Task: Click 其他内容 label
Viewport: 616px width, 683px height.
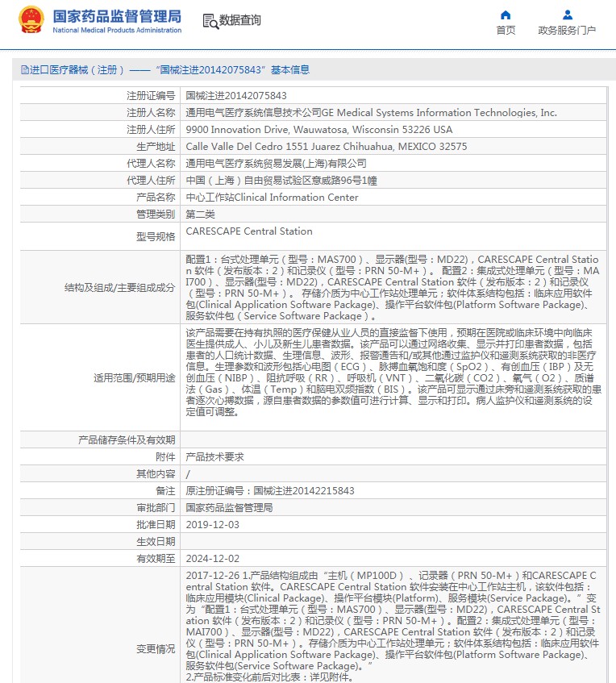Action: coord(156,474)
